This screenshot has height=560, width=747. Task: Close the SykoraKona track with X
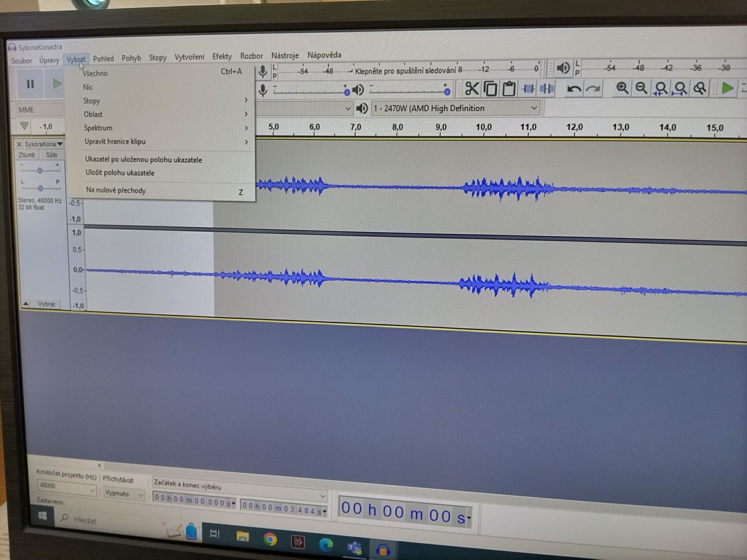pyautogui.click(x=19, y=144)
